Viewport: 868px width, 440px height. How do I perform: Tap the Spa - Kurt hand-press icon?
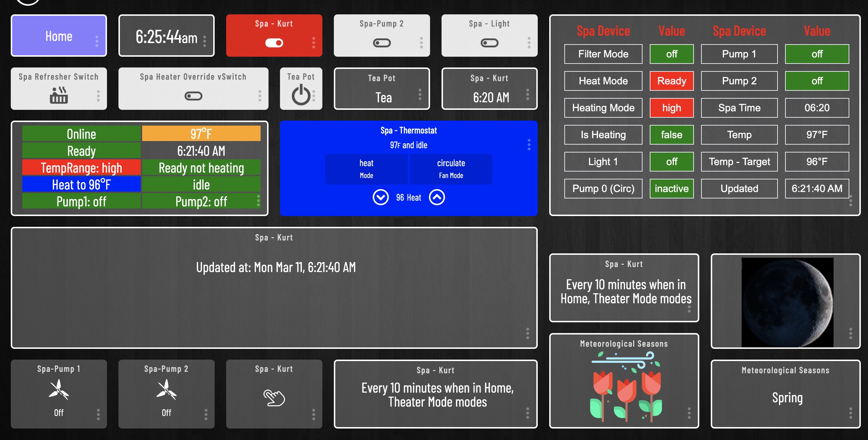[x=274, y=398]
